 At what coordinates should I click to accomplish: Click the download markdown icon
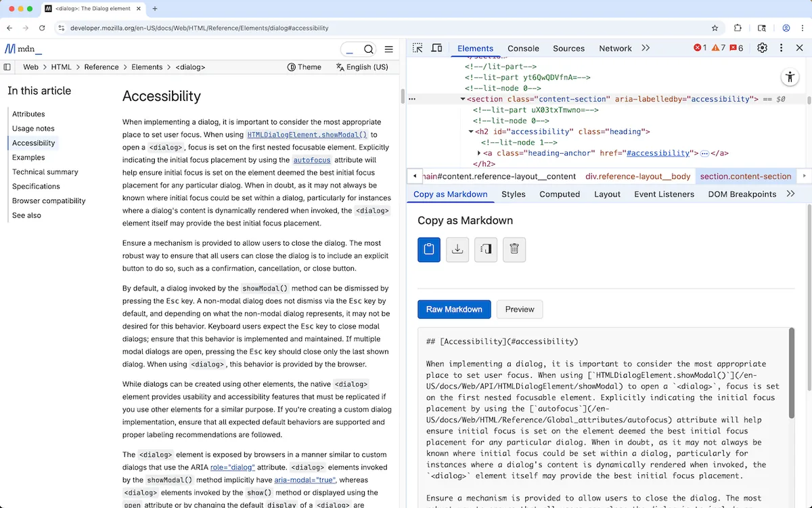[457, 249]
